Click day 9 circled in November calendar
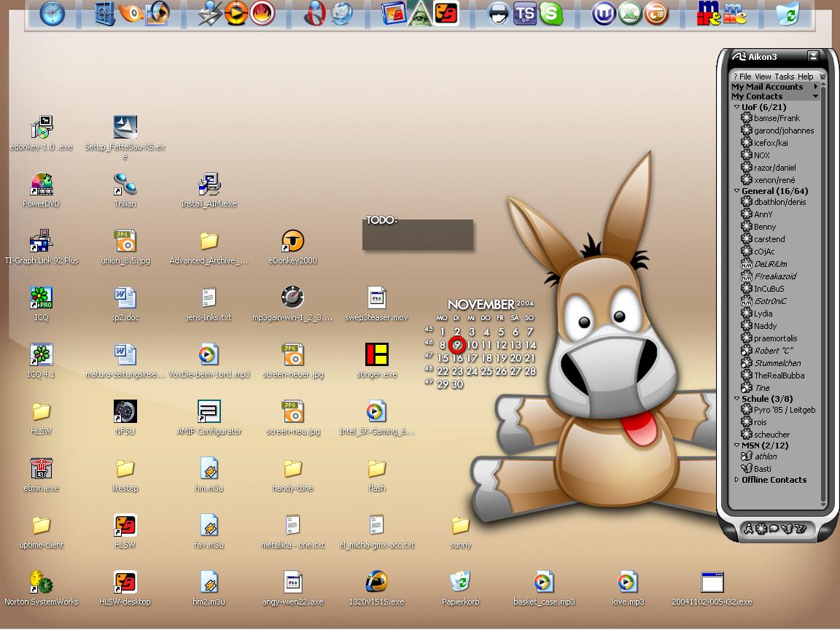The width and height of the screenshot is (840, 630). [457, 345]
